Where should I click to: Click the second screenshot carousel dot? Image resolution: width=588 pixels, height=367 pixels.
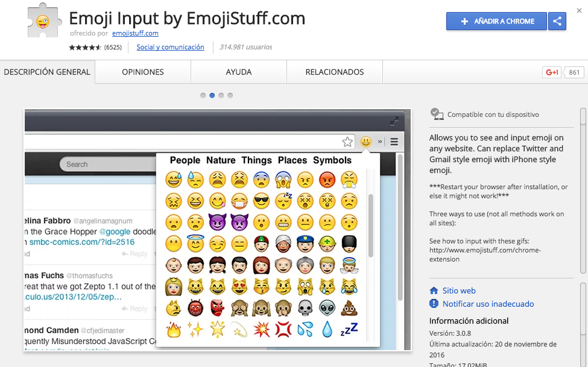212,95
